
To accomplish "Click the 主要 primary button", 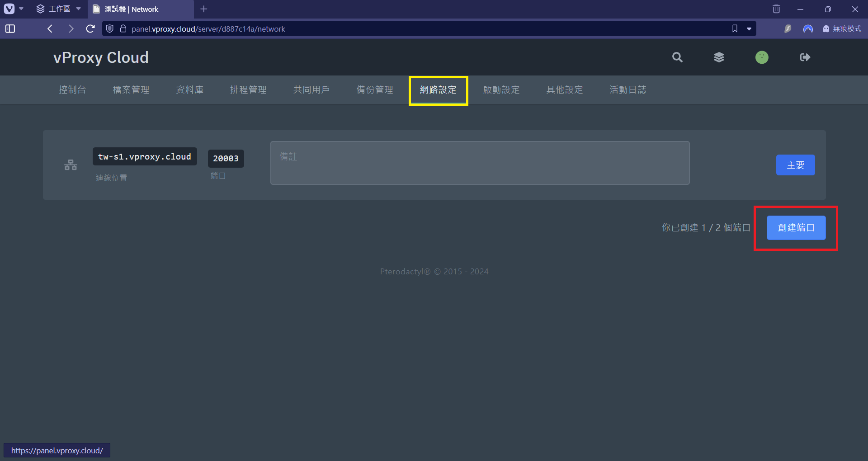I will pyautogui.click(x=795, y=165).
